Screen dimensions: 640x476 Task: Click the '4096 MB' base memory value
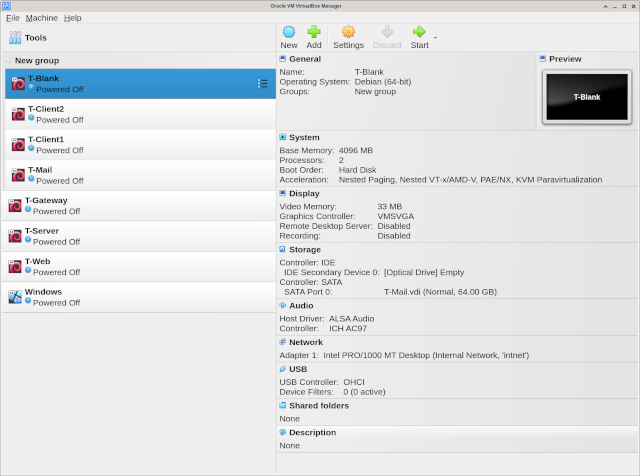[356, 150]
